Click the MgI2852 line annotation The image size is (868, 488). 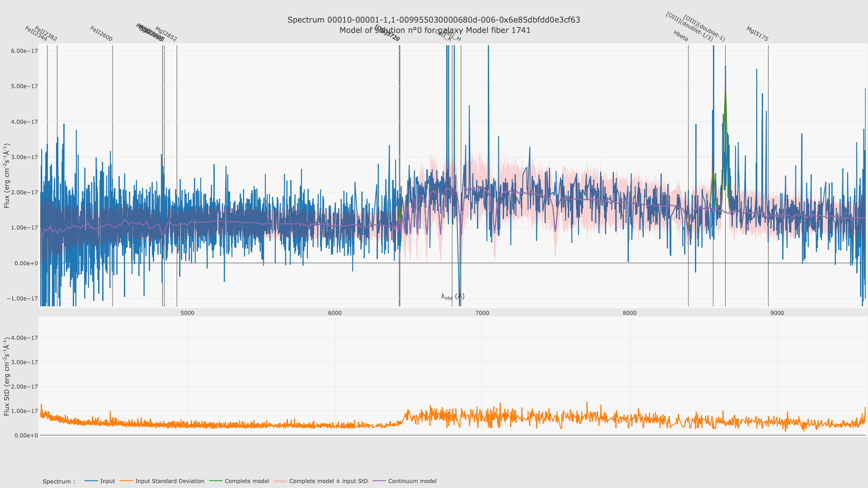pyautogui.click(x=166, y=34)
